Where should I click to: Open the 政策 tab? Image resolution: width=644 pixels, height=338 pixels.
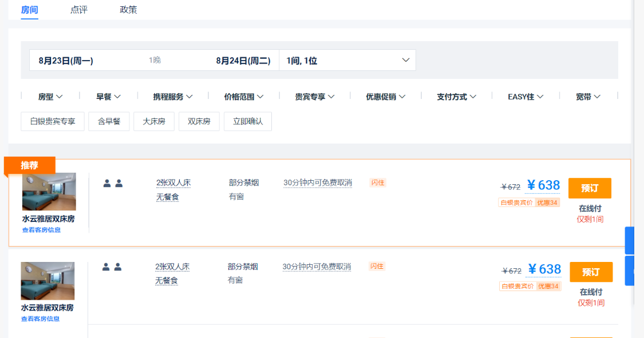point(128,10)
